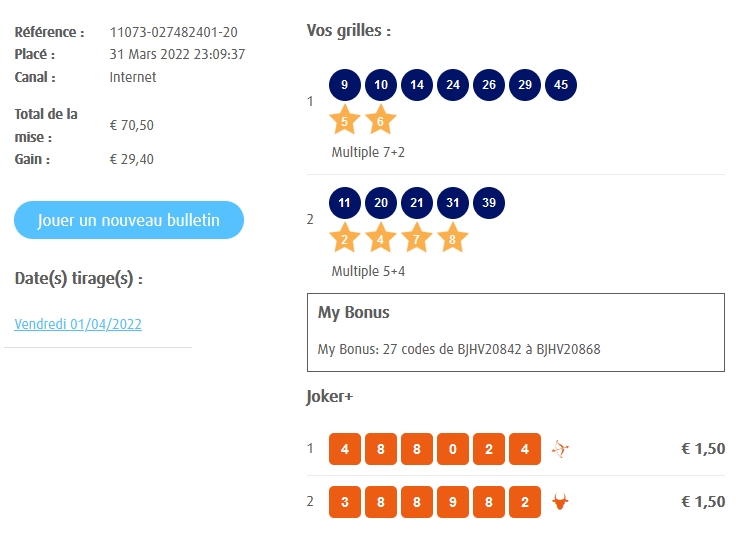Select the blue ball numbered 11
736x547 pixels.
[344, 203]
